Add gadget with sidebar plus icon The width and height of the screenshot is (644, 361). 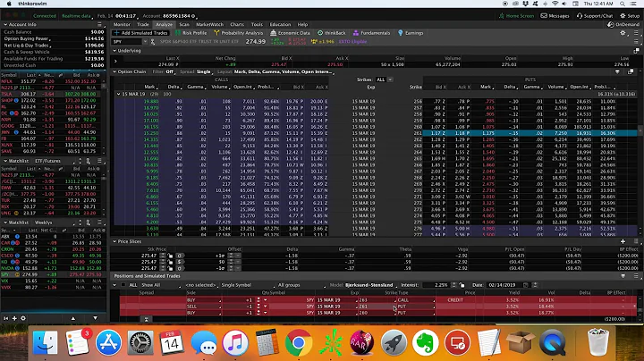pos(14,318)
